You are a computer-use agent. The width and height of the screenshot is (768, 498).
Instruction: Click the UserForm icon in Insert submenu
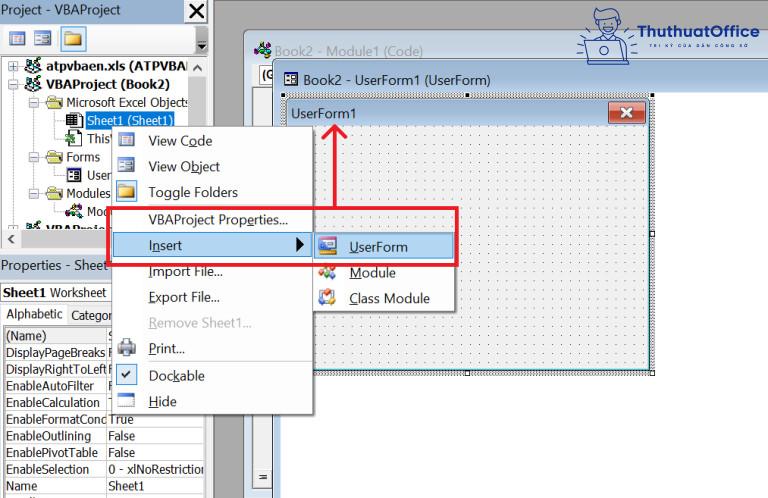tap(327, 246)
